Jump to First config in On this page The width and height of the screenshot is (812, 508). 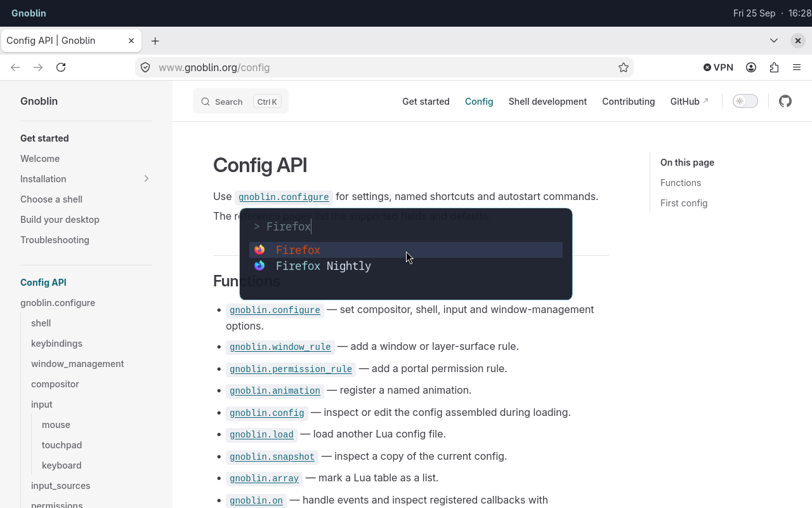(684, 203)
